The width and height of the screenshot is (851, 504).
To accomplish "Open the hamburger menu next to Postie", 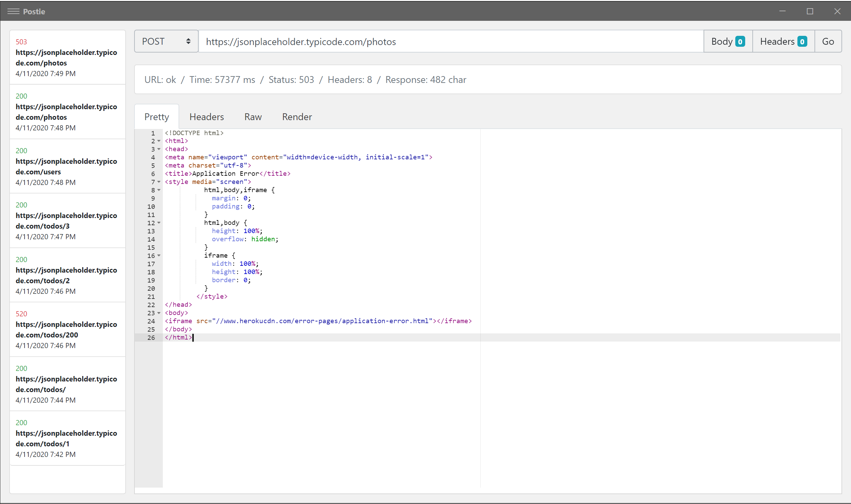I will (x=13, y=11).
